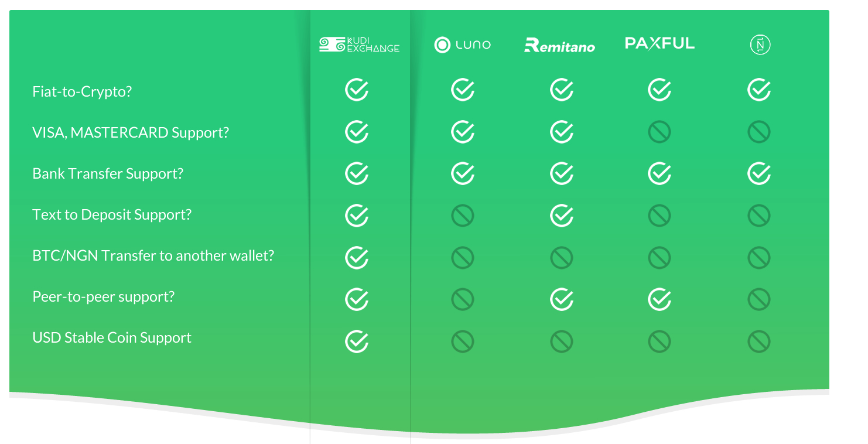Click the Peer-to-peer support? label
Viewport: 868px width, 444px height.
(x=104, y=297)
